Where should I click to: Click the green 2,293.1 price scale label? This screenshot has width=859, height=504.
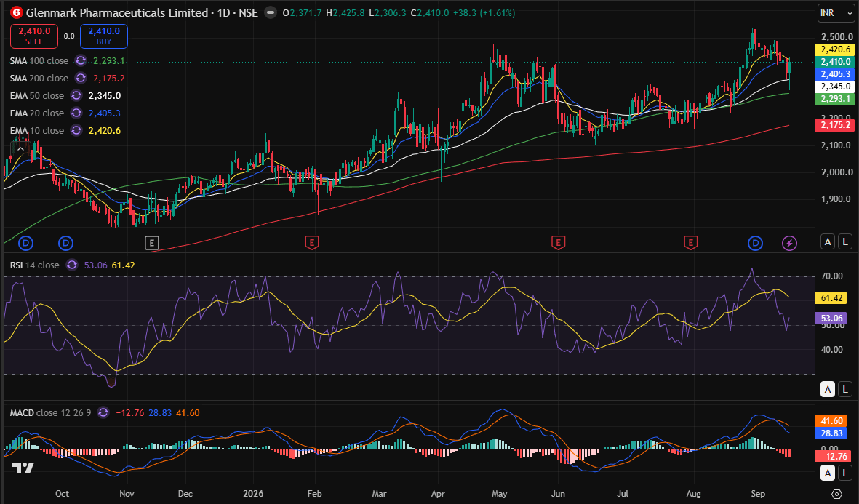coord(835,99)
